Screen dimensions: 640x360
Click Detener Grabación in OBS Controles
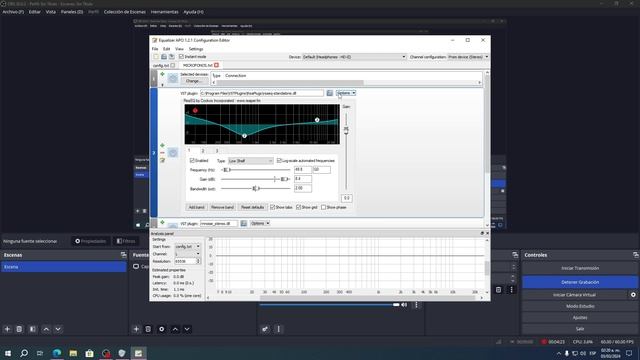pos(580,282)
